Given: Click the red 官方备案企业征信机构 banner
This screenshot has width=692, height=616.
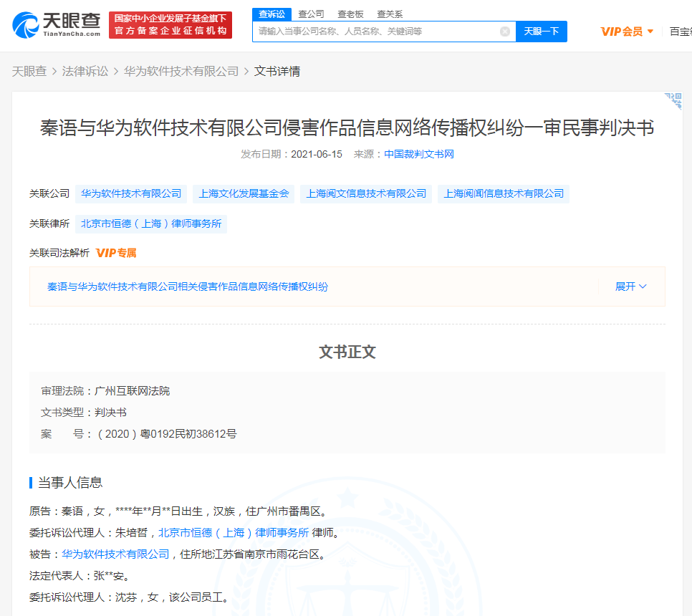Looking at the screenshot, I should (x=170, y=25).
